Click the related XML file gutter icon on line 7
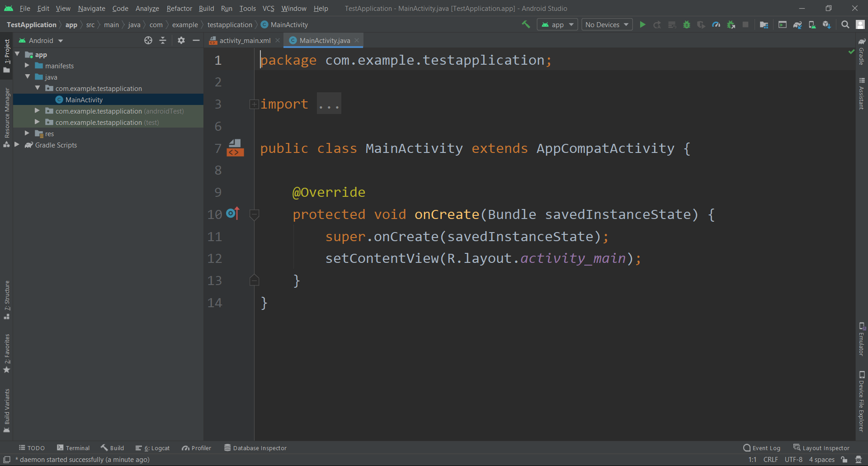The width and height of the screenshot is (868, 466). [235, 148]
